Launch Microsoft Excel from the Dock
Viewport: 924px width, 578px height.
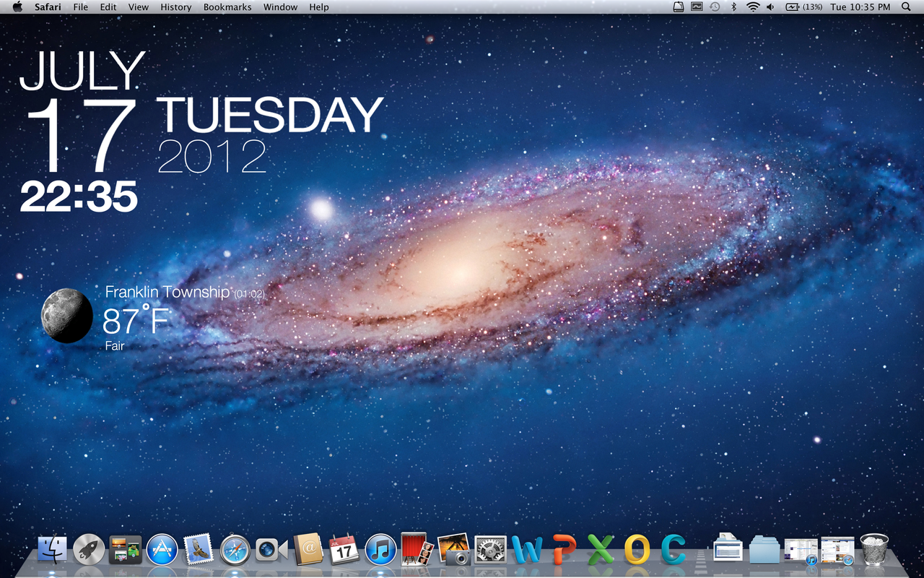coord(601,551)
